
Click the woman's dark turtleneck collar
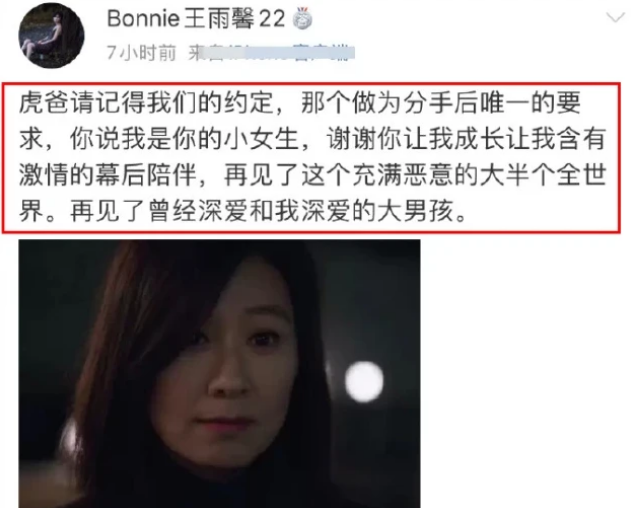point(228,482)
